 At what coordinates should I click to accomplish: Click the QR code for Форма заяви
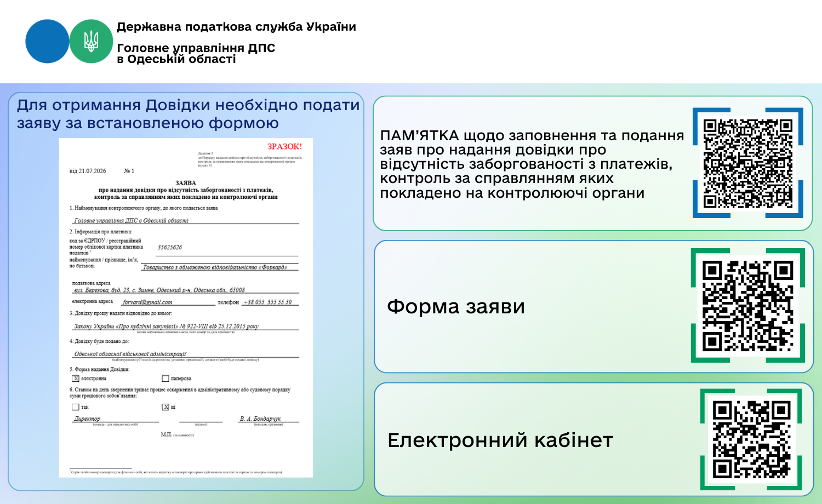tap(748, 305)
